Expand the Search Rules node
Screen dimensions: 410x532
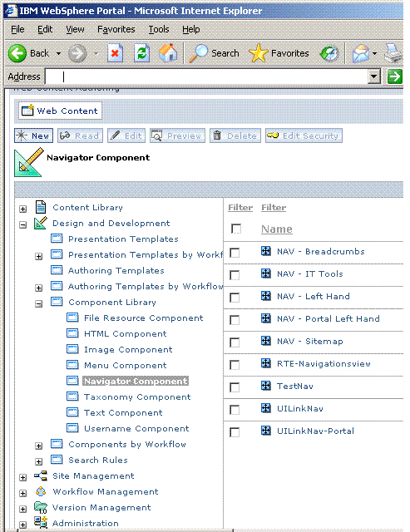(39, 462)
